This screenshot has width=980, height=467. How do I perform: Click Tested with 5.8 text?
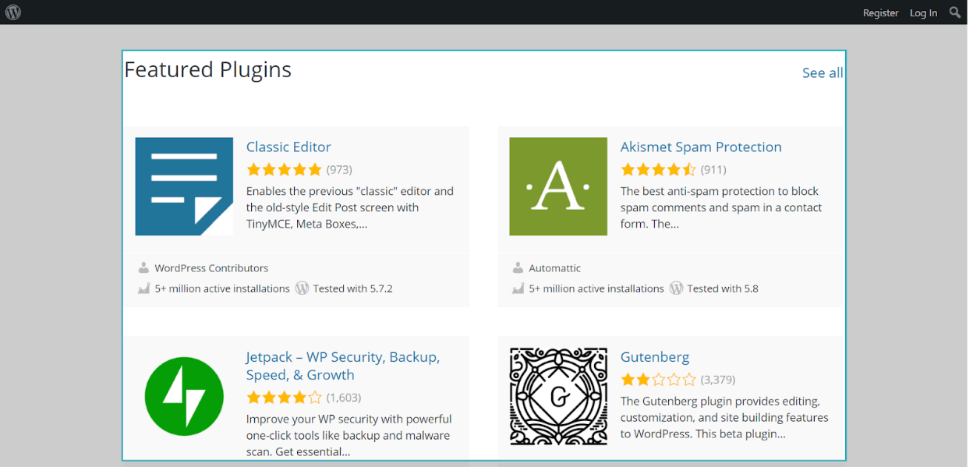[x=723, y=288]
